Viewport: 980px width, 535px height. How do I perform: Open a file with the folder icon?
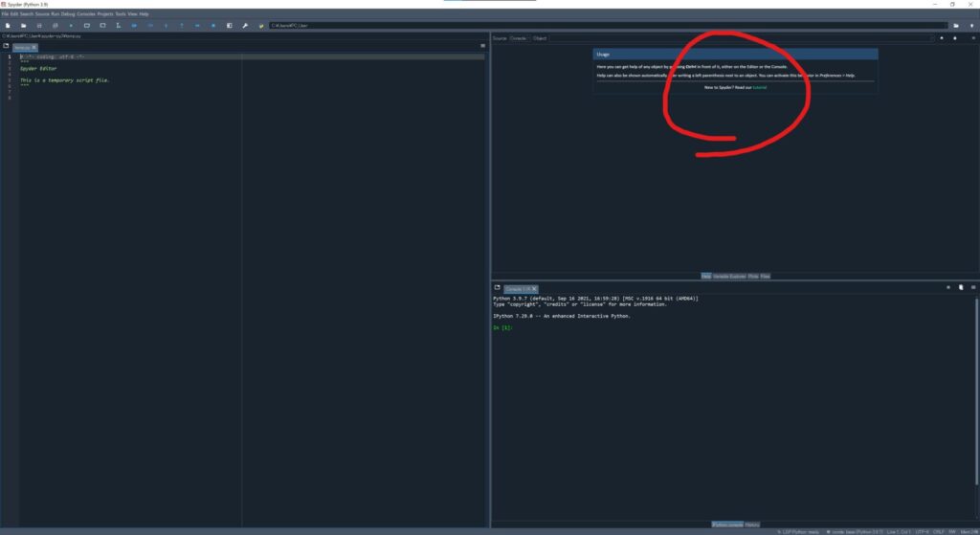pyautogui.click(x=23, y=26)
